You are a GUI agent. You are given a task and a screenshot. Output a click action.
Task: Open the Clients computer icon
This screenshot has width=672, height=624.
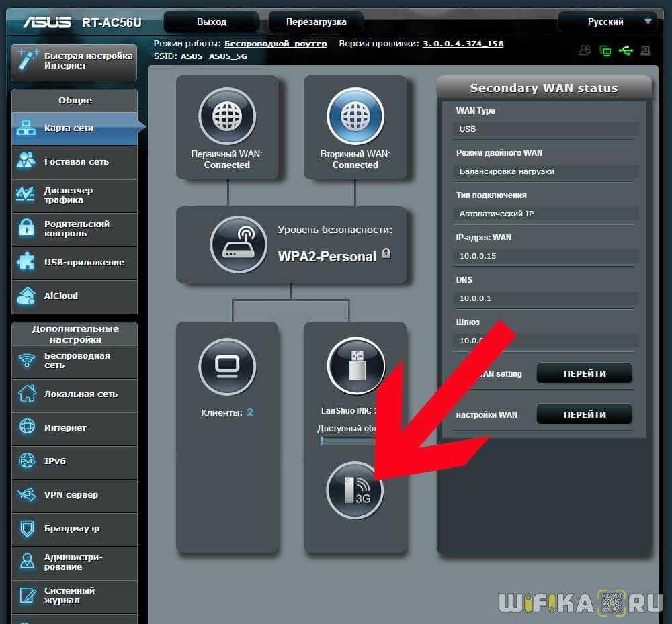[x=227, y=366]
